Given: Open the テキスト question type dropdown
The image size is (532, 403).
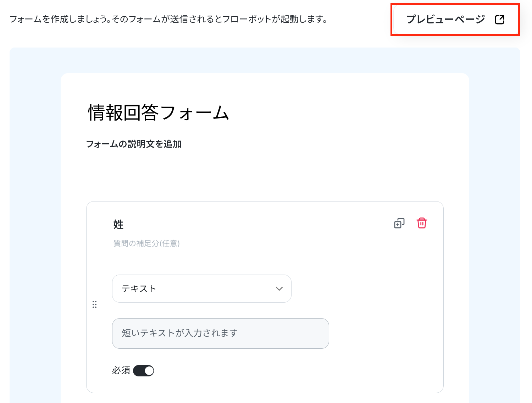Looking at the screenshot, I should pyautogui.click(x=202, y=288).
